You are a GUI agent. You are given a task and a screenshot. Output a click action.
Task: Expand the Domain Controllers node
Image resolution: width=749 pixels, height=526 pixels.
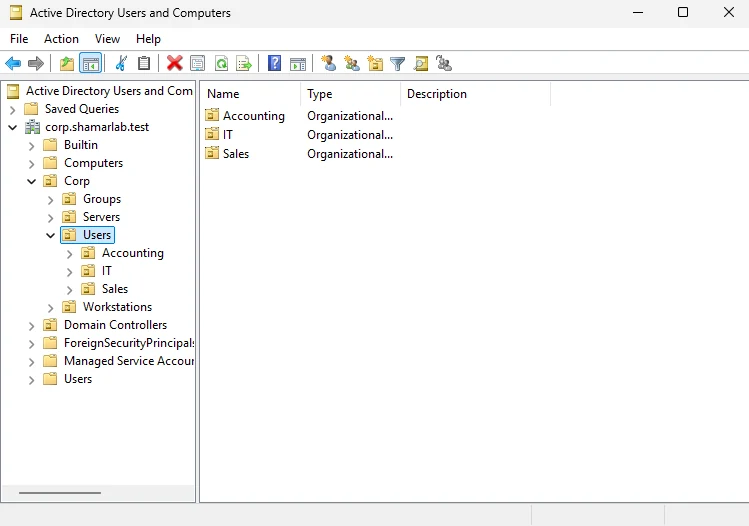[32, 326]
